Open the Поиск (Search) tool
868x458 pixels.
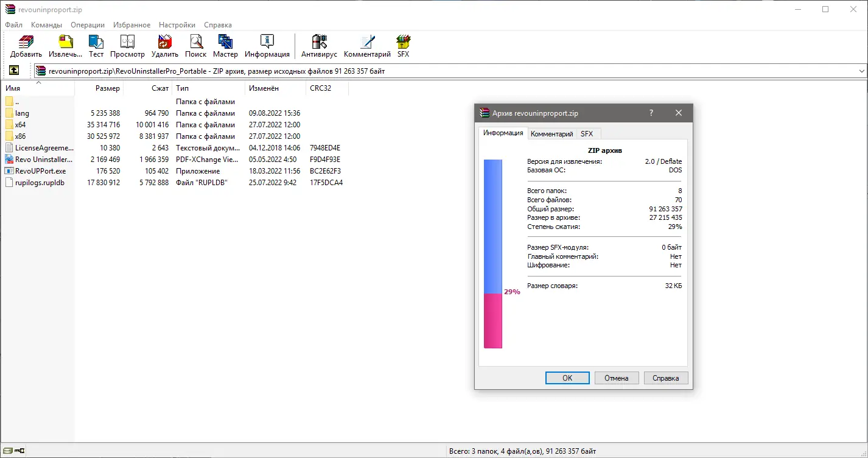(195, 46)
